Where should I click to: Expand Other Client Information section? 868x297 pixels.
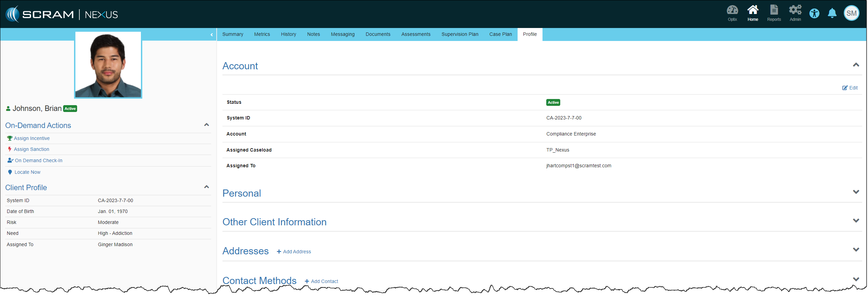point(855,221)
